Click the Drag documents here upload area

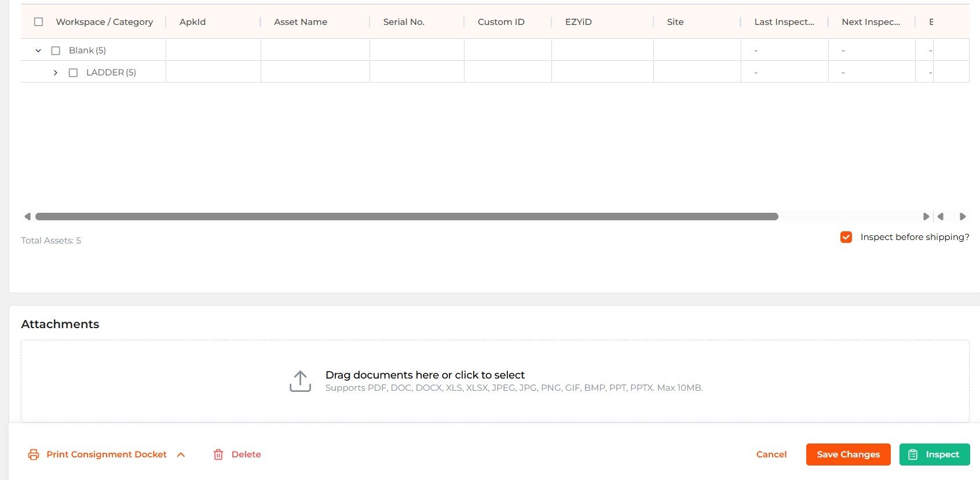pyautogui.click(x=495, y=381)
